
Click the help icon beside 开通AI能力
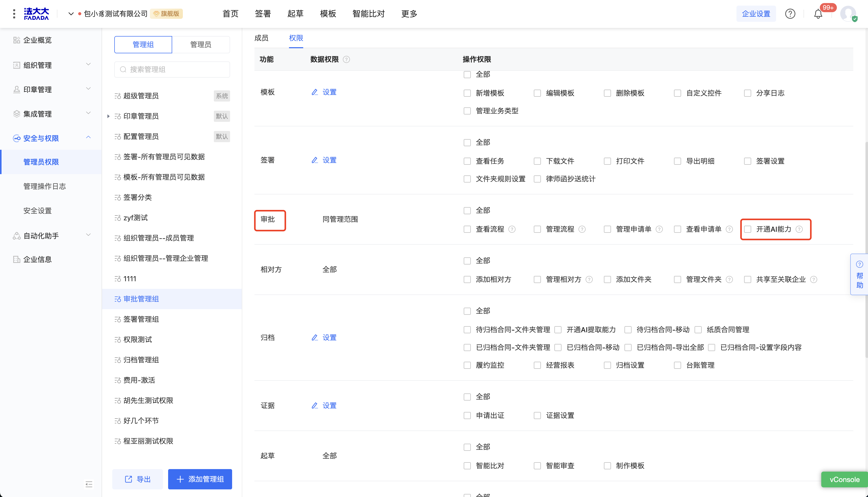click(799, 229)
